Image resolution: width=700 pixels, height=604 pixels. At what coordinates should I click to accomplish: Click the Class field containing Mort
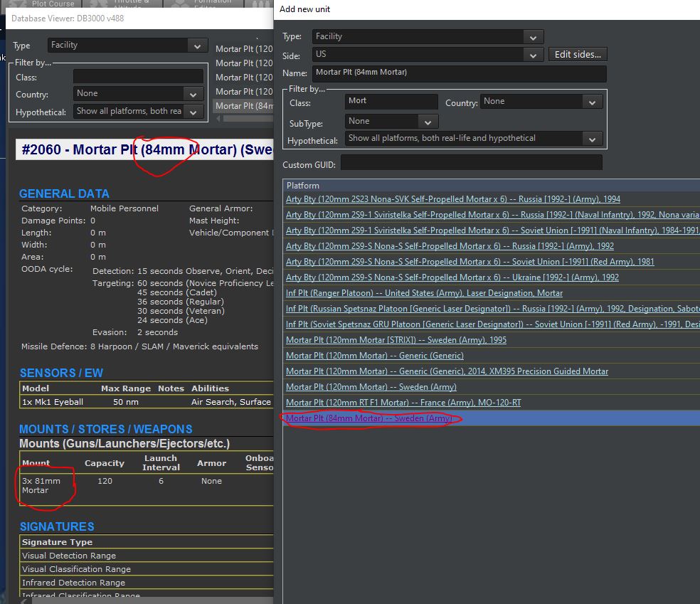(x=391, y=101)
